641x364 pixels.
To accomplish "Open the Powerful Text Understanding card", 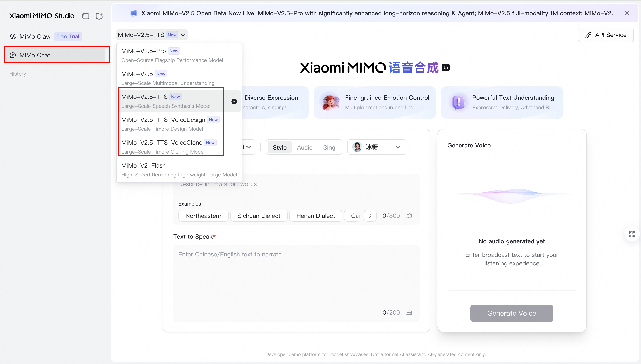I will point(502,102).
